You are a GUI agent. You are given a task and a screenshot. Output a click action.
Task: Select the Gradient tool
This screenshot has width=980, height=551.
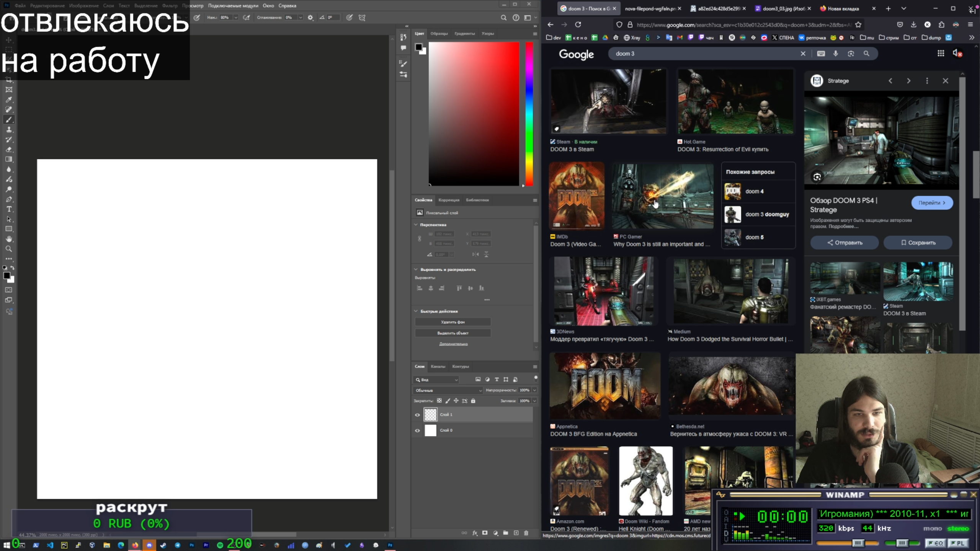tap(9, 160)
